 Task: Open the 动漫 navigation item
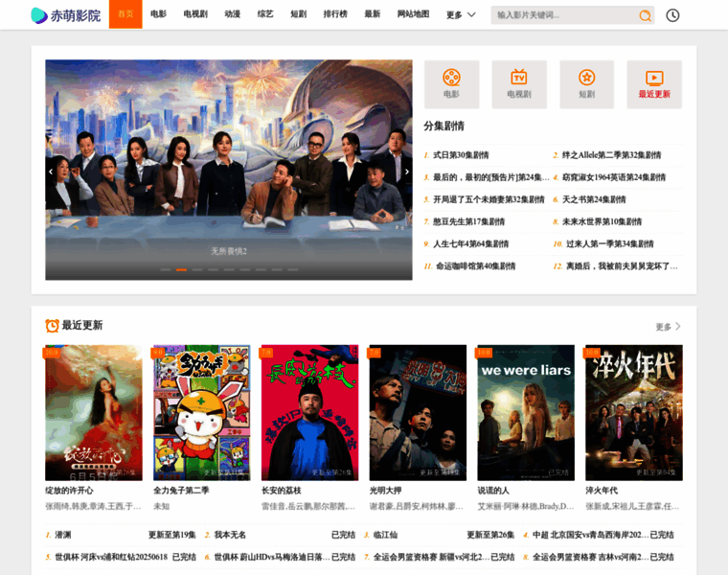tap(232, 14)
